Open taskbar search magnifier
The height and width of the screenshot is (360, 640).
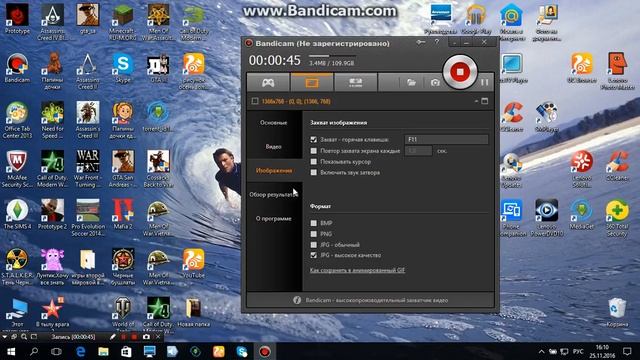34,351
